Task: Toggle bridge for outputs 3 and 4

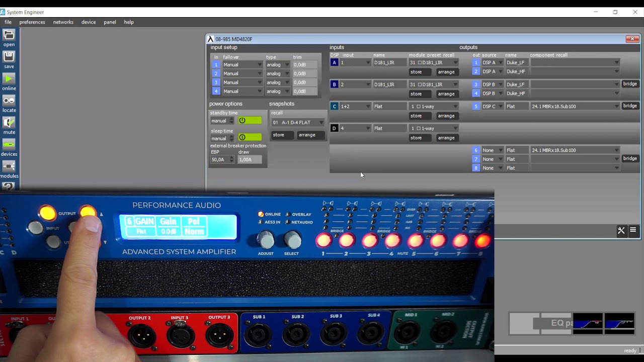Action: pyautogui.click(x=630, y=84)
